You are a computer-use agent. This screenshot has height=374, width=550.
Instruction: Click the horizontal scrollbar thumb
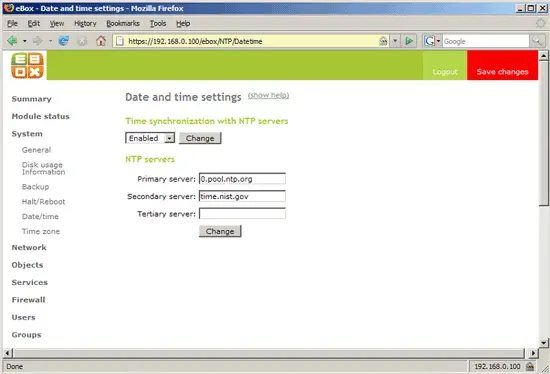(268, 353)
